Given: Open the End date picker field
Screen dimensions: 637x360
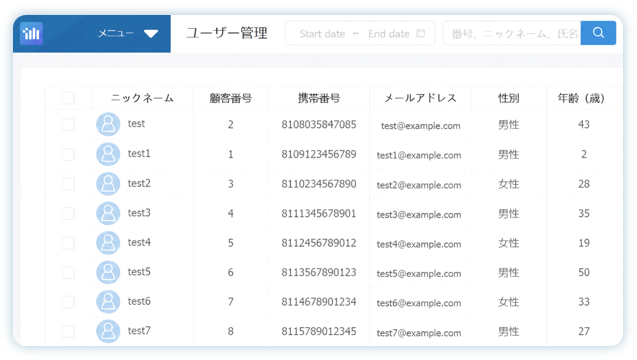Looking at the screenshot, I should (x=389, y=34).
